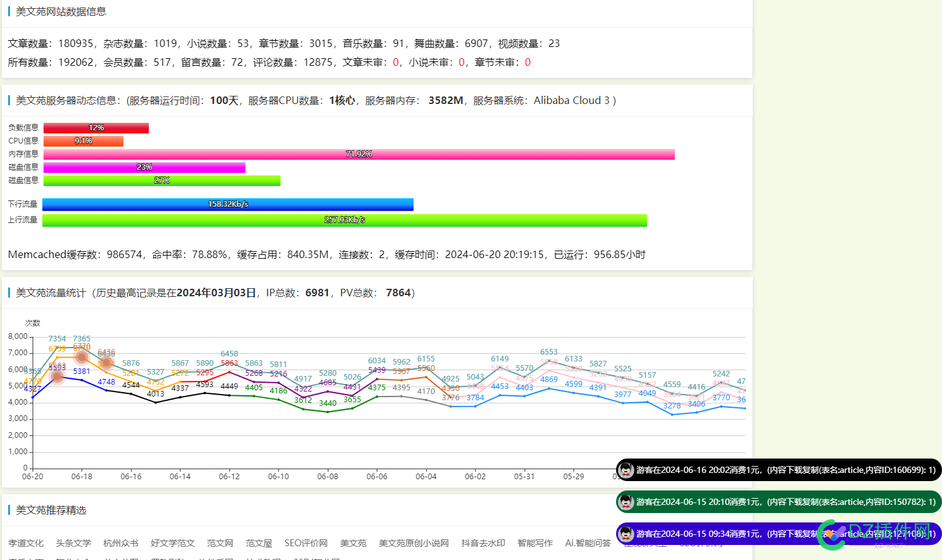Click the 命中率 78.88% value
This screenshot has width=942, height=560.
(209, 255)
